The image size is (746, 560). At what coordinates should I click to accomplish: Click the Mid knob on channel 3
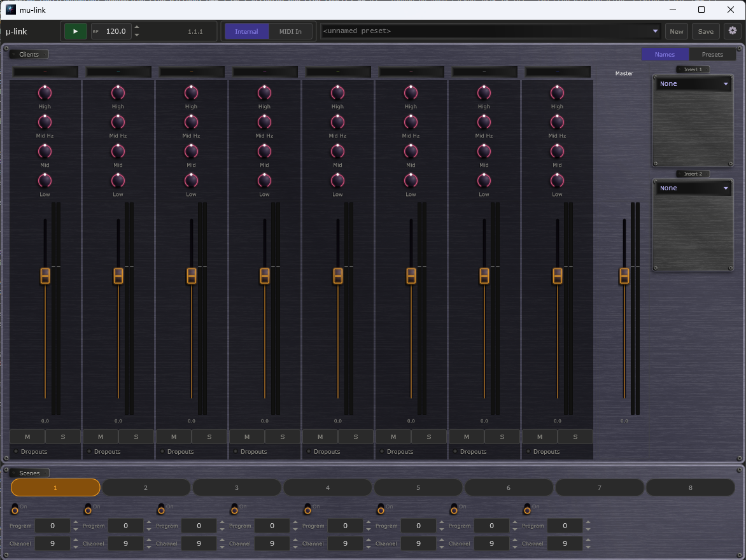(x=191, y=151)
